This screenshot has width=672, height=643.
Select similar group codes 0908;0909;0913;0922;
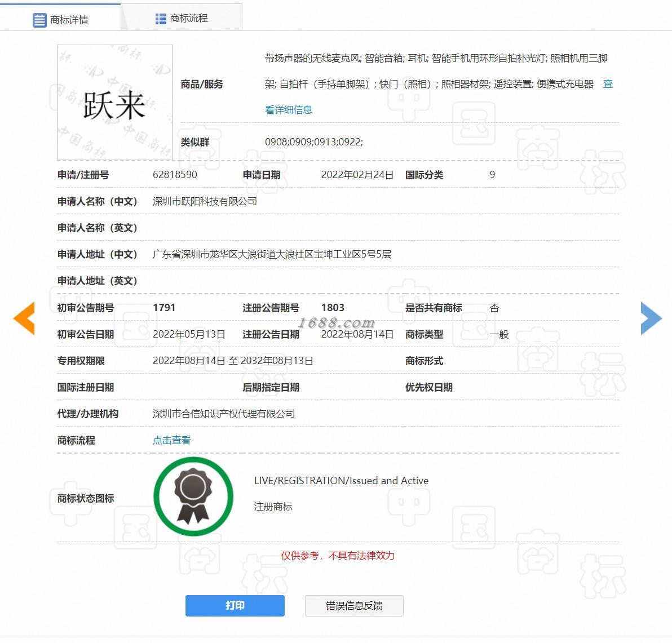click(x=313, y=142)
